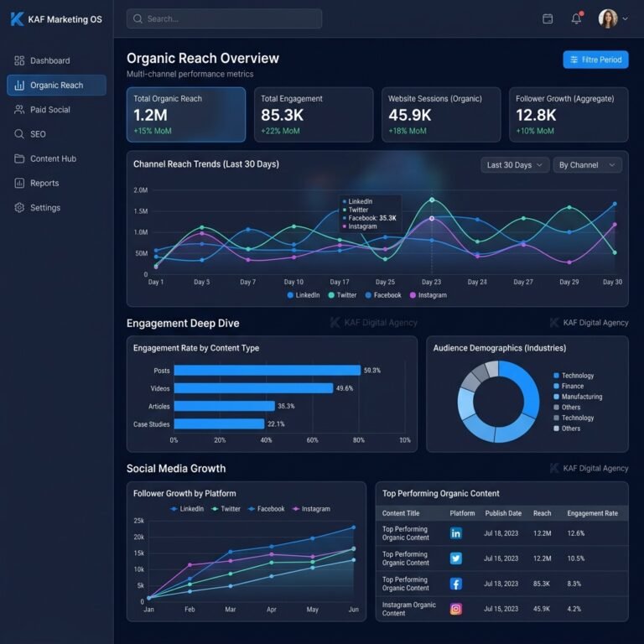Screen dimensions: 644x644
Task: Click the Twitter platform icon in table
Action: 456,558
